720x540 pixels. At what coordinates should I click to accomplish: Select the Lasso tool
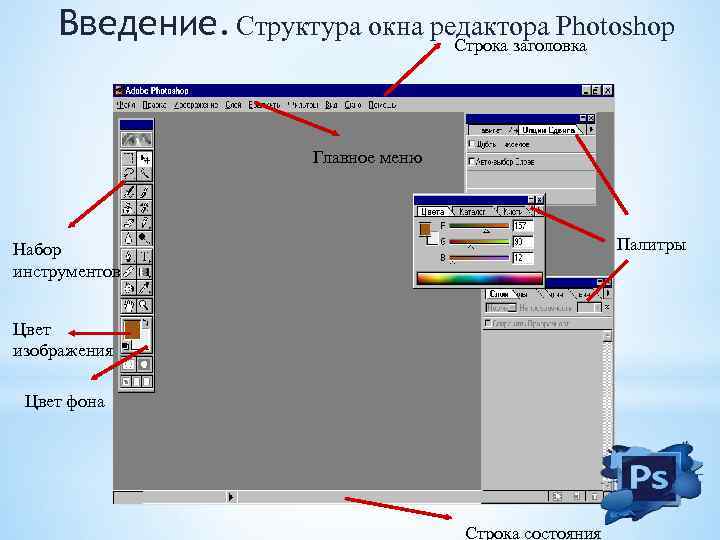128,174
